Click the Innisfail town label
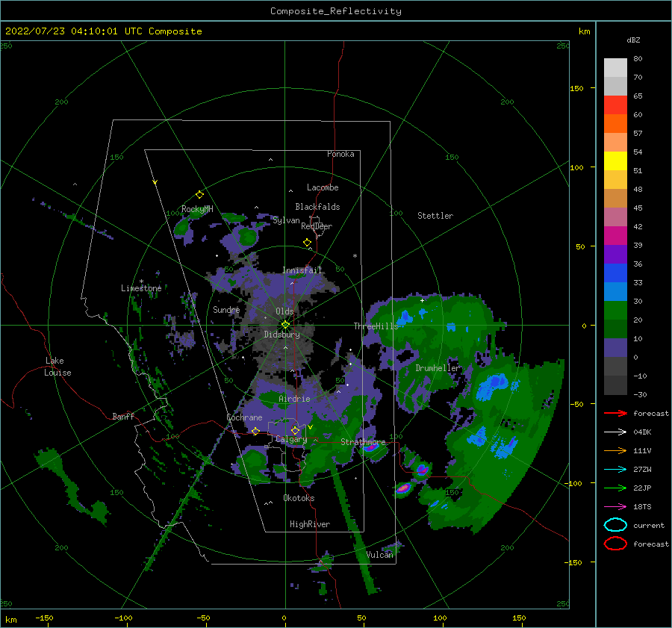This screenshot has height=628, width=672. coord(302,270)
